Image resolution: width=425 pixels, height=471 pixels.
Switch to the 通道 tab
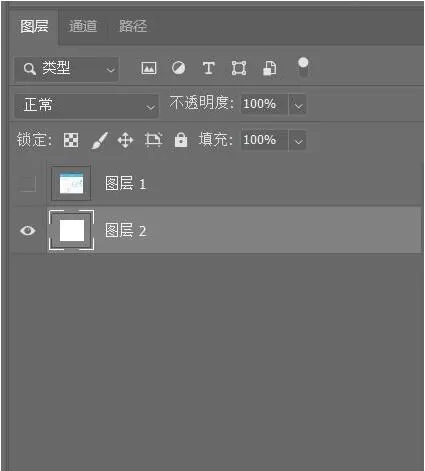coord(83,26)
